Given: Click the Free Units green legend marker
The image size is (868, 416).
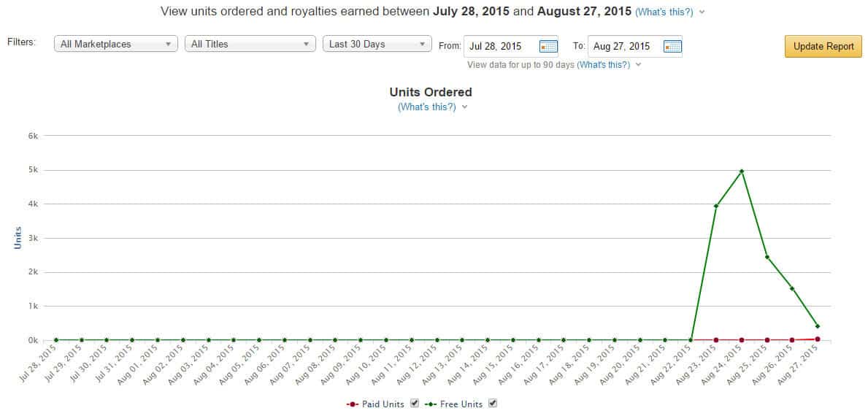Looking at the screenshot, I should [x=431, y=404].
